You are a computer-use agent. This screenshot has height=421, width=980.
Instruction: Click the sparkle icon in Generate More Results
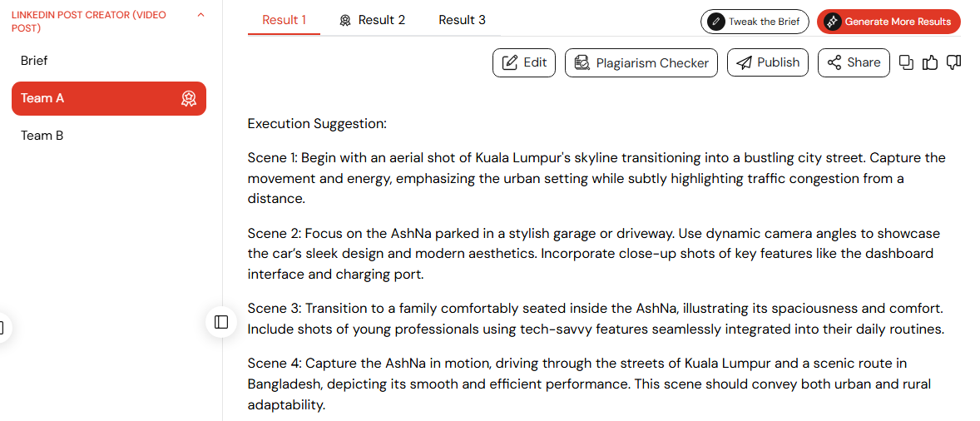[832, 22]
